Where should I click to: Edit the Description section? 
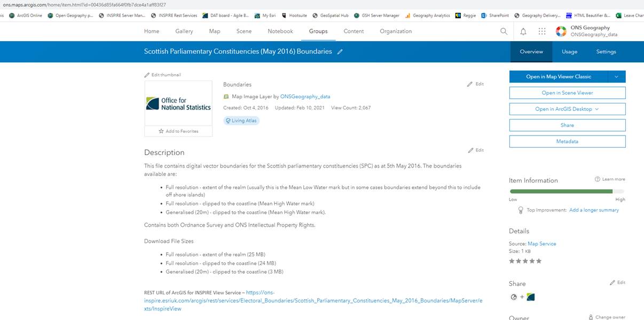pos(476,150)
